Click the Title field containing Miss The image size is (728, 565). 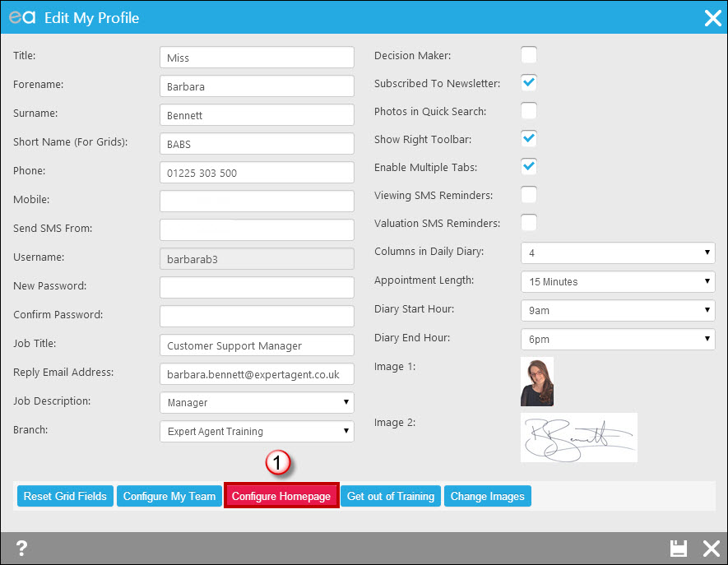point(257,57)
